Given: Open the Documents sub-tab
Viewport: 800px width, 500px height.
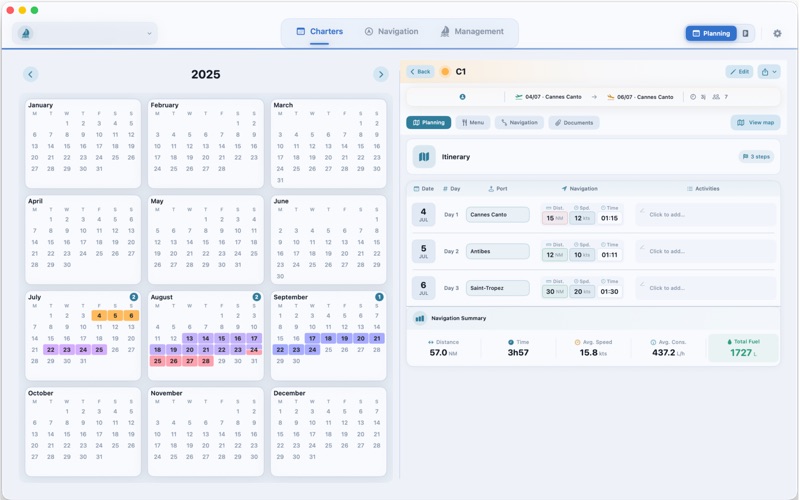Looking at the screenshot, I should point(574,123).
